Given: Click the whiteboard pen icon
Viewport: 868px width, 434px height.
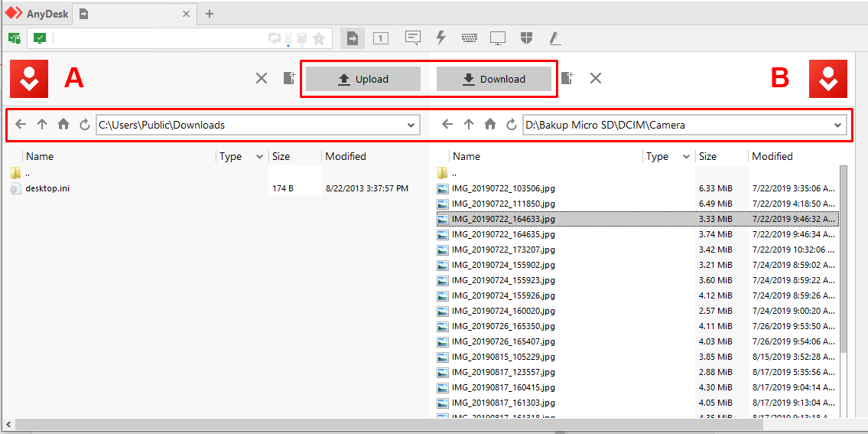Looking at the screenshot, I should click(555, 38).
